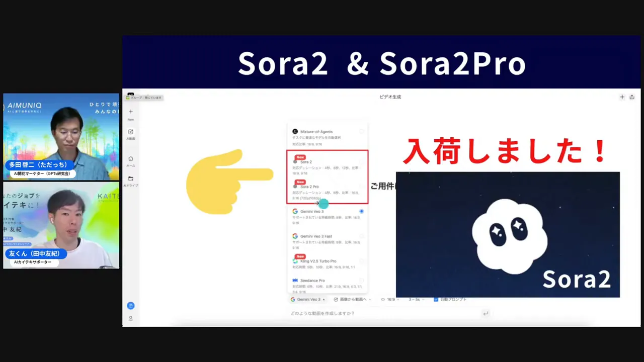Image resolution: width=644 pixels, height=362 pixels.
Task: Pick the Gemini Veo 3 Fast model
Action: [x=328, y=241]
